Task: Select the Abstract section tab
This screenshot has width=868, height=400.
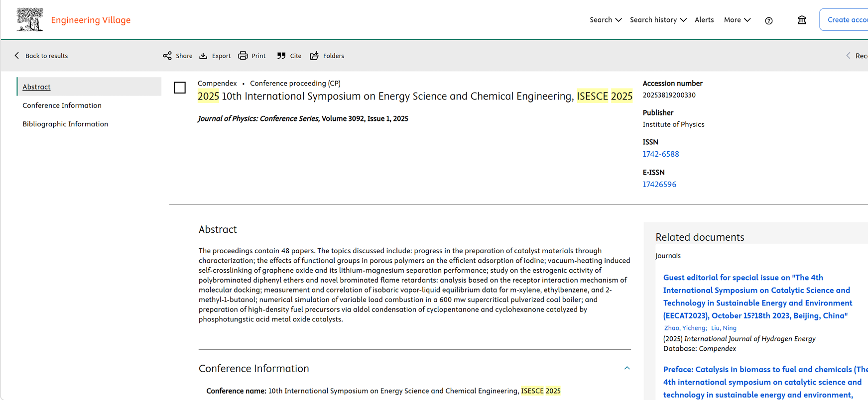Action: pos(89,87)
